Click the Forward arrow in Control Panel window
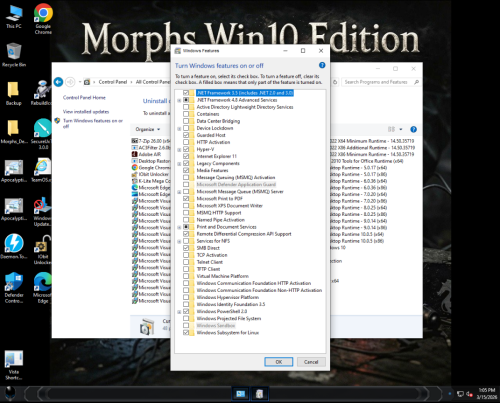Viewport: 500px width, 403px height. [70, 82]
